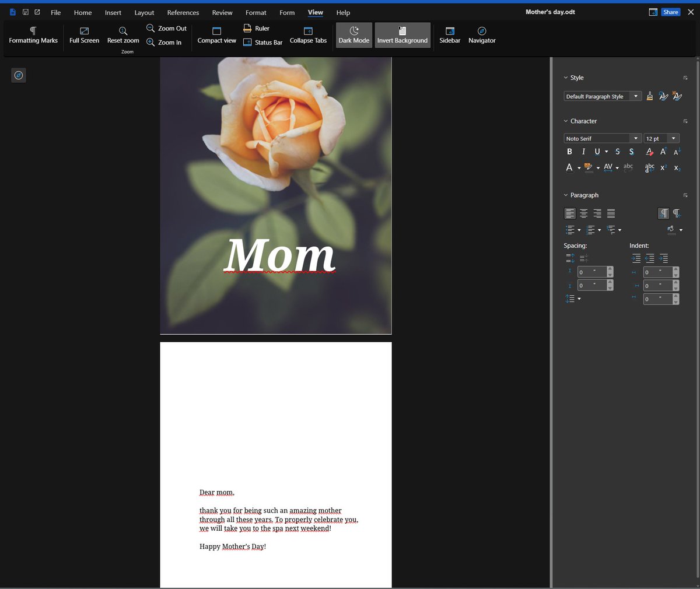Open the Default Paragraph Style dropdown
The image size is (700, 589).
(636, 96)
